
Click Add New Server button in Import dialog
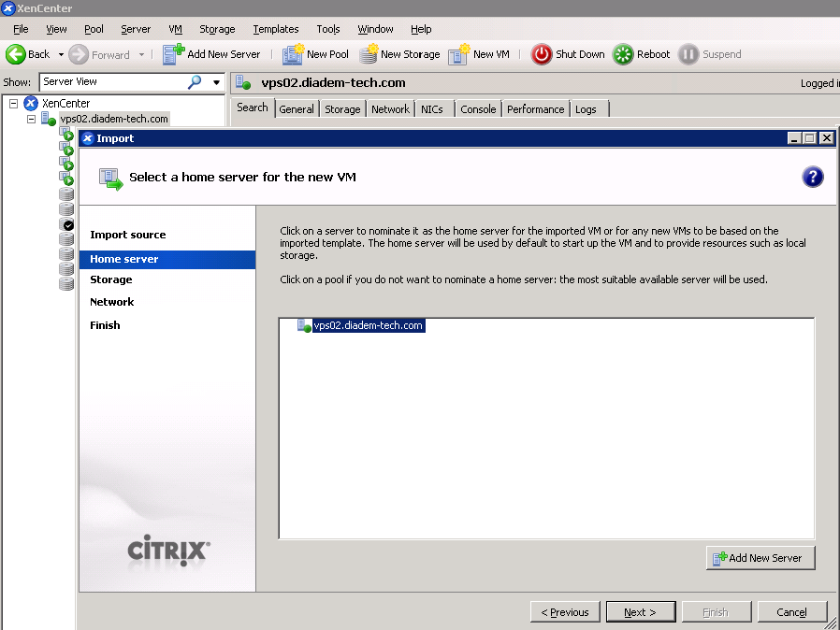[760, 558]
